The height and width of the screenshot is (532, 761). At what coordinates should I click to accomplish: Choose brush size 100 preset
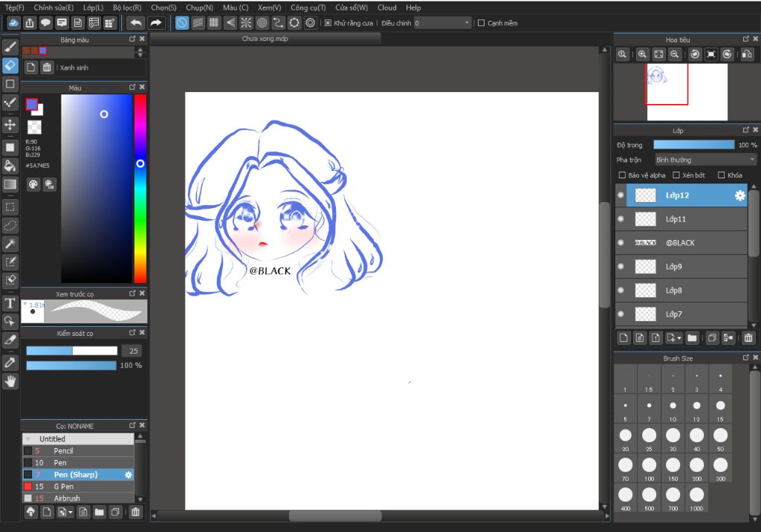point(650,468)
